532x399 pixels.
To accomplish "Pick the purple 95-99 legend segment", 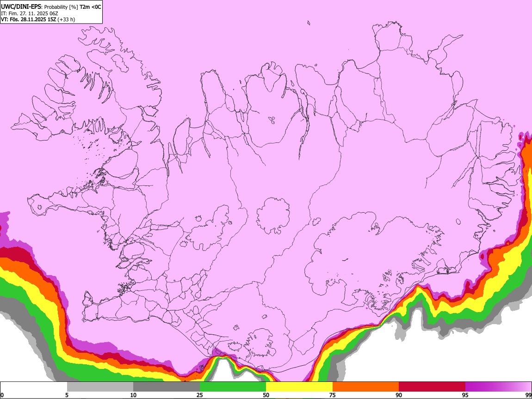I will [x=498, y=387].
